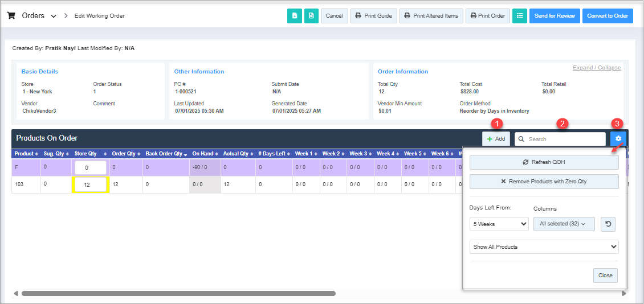Click the second teal document icon button
Viewport: 644px width, 304px height.
point(311,16)
